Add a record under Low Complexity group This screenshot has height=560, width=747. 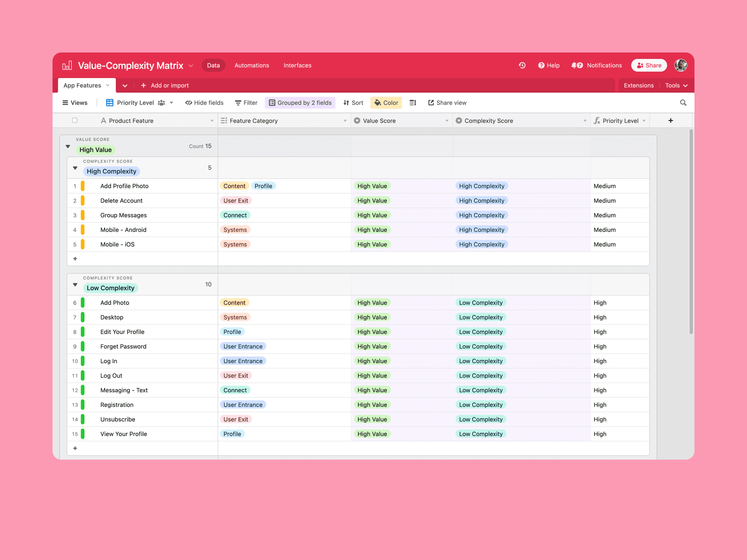[x=75, y=448]
